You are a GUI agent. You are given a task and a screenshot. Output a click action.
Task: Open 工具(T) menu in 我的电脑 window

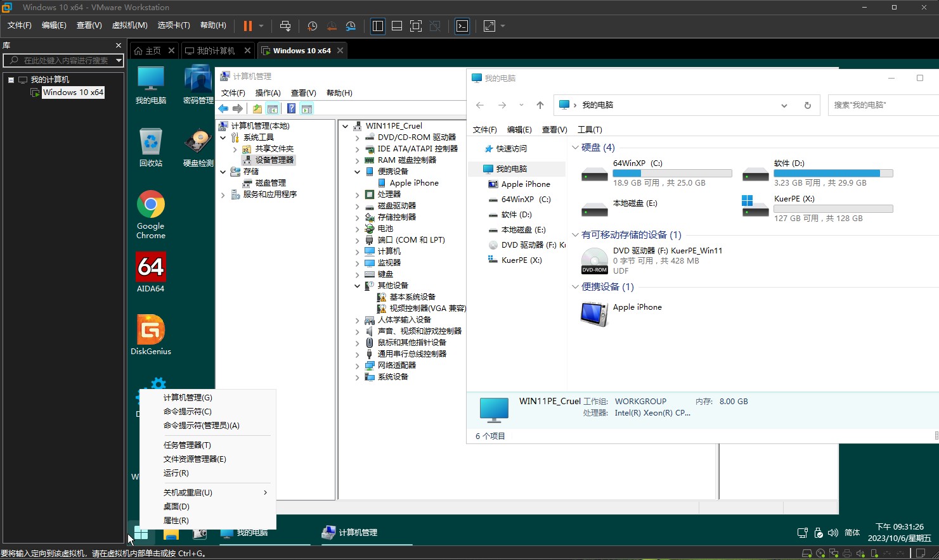[x=590, y=130]
